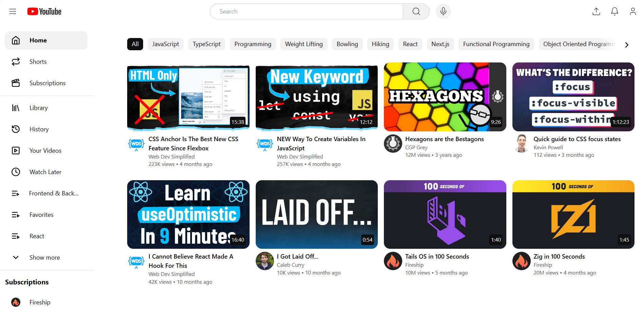The height and width of the screenshot is (318, 644).
Task: Click the Your Videos play icon
Action: point(16,151)
